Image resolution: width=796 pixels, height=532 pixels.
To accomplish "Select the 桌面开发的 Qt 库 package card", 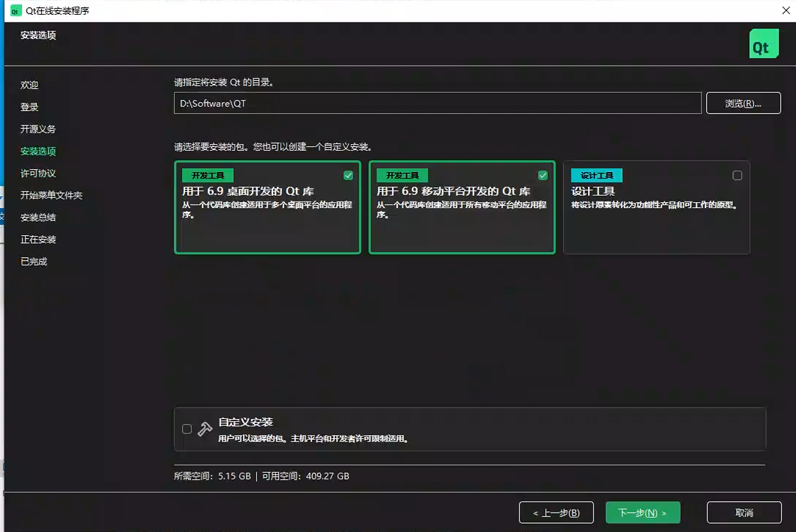I will (x=268, y=207).
